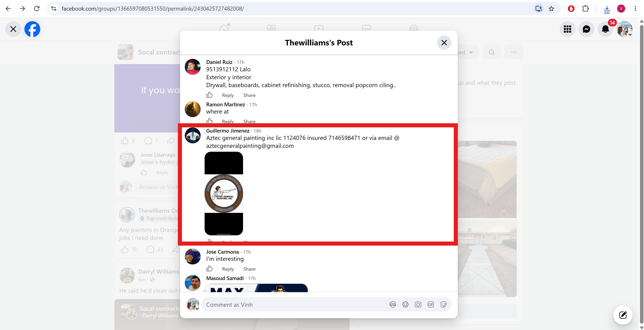This screenshot has height=330, width=644.
Task: Open sticker picker in comment box
Action: tap(443, 304)
